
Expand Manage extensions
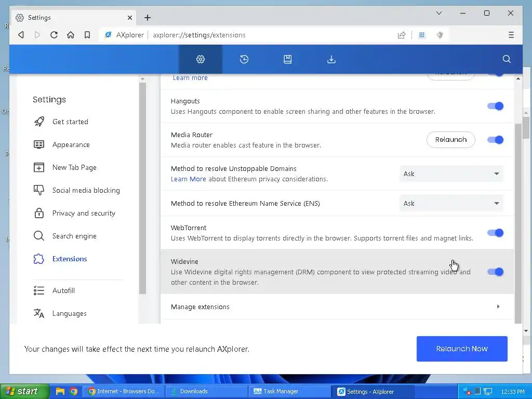tap(337, 307)
